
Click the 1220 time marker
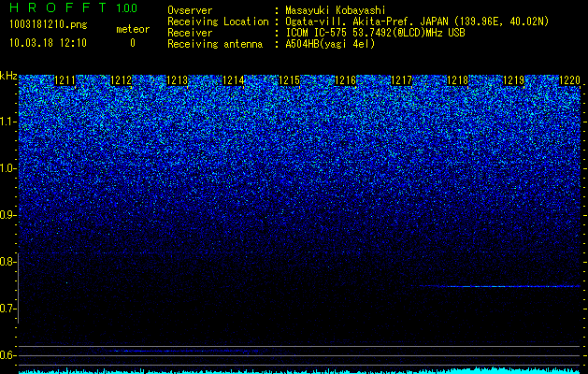[569, 80]
